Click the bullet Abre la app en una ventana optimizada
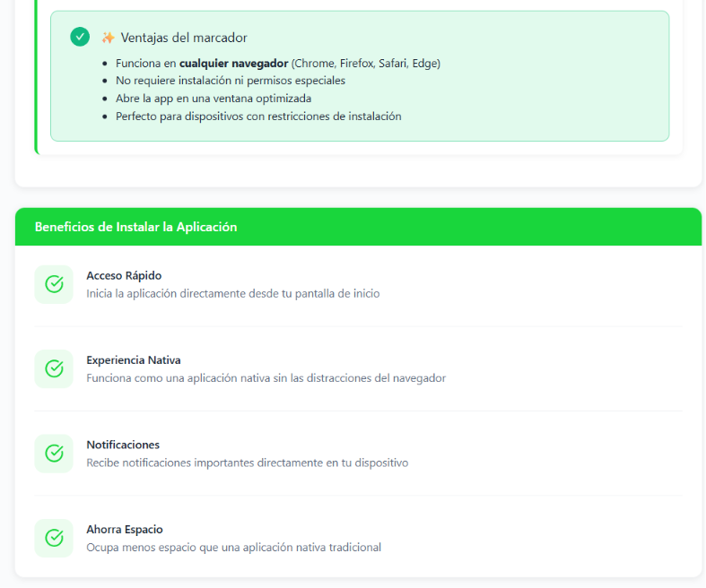The width and height of the screenshot is (706, 588). [214, 99]
